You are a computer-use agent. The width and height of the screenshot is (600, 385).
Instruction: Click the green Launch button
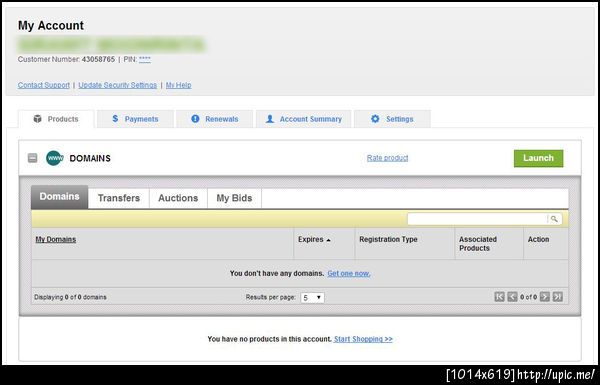[538, 158]
